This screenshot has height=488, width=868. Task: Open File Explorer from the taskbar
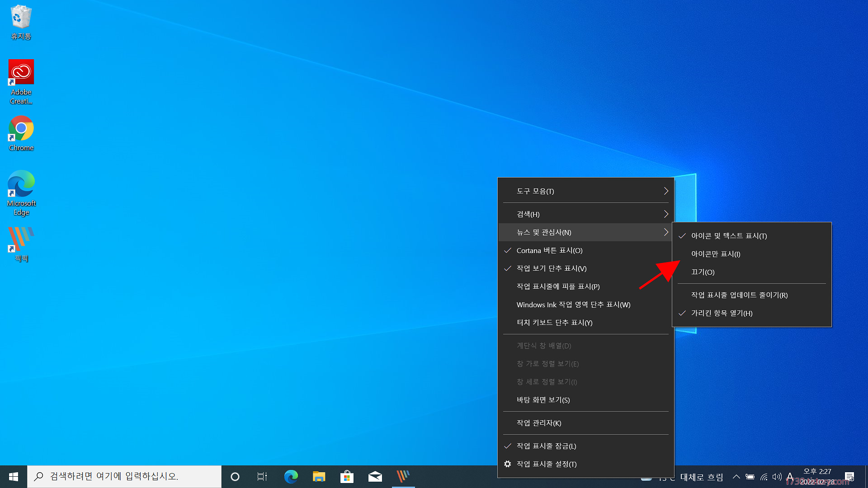(x=319, y=477)
